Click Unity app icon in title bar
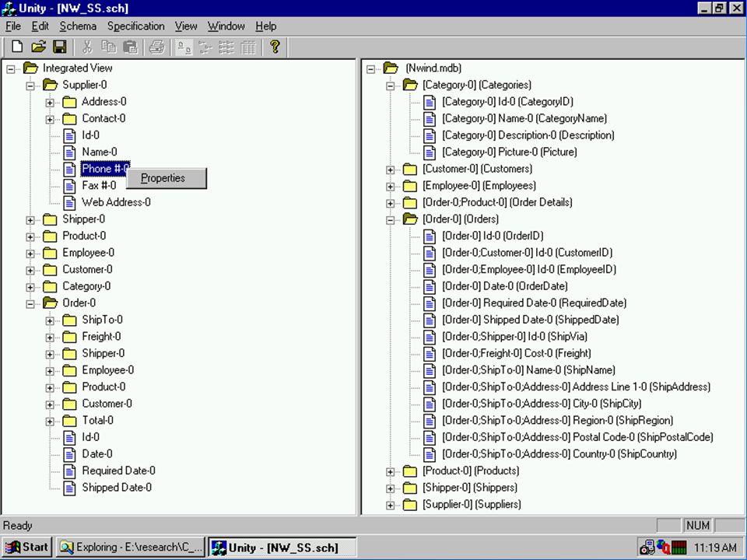The width and height of the screenshot is (747, 560). (9, 8)
